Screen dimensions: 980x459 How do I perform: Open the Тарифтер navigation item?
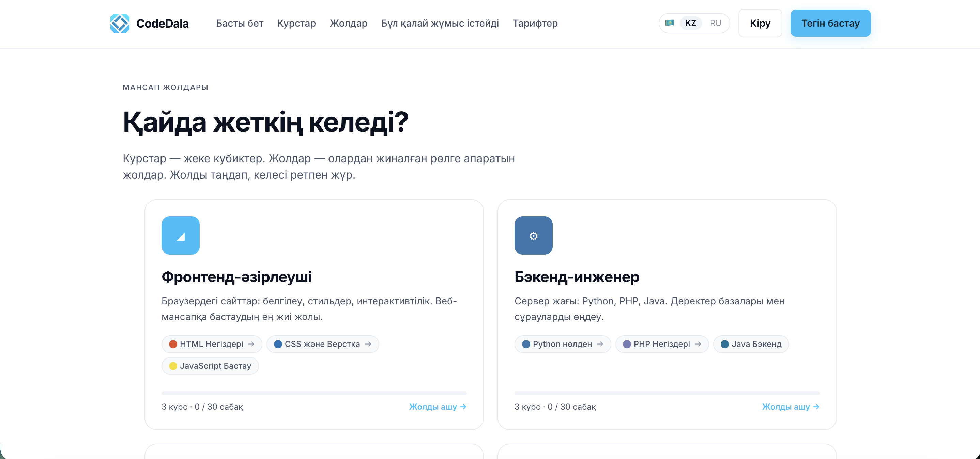point(535,23)
